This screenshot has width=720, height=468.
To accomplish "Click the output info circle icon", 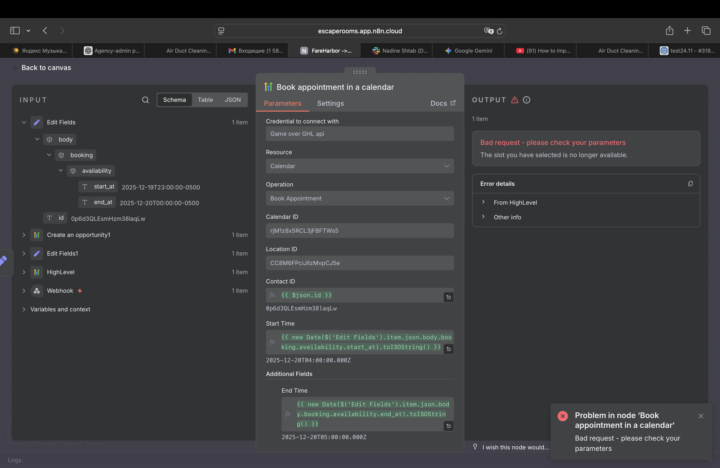I will [527, 100].
